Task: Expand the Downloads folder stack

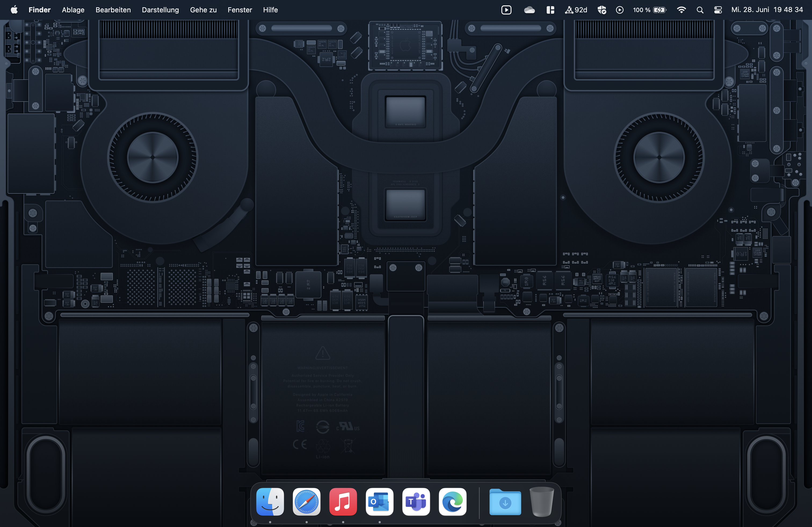Action: point(505,502)
